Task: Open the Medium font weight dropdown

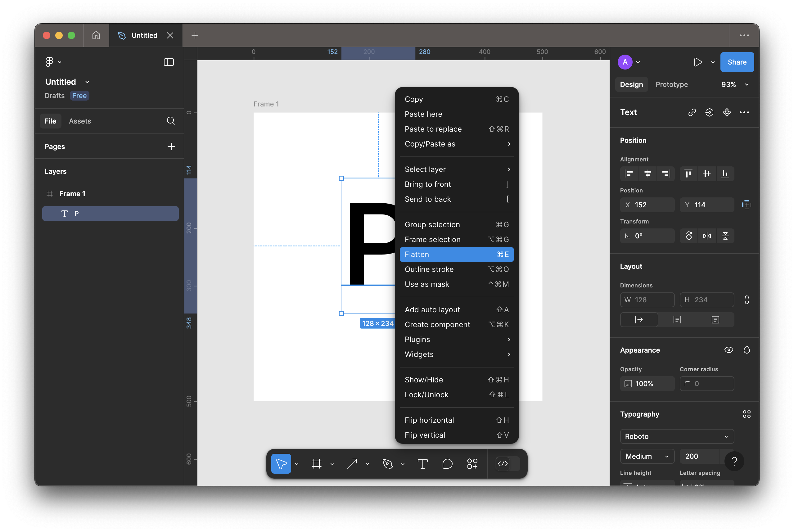Action: coord(647,456)
